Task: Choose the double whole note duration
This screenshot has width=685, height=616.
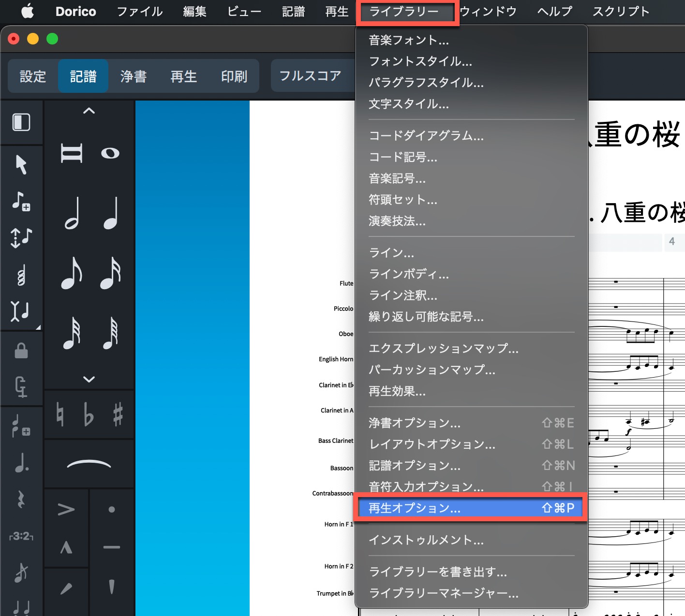Action: coord(72,153)
